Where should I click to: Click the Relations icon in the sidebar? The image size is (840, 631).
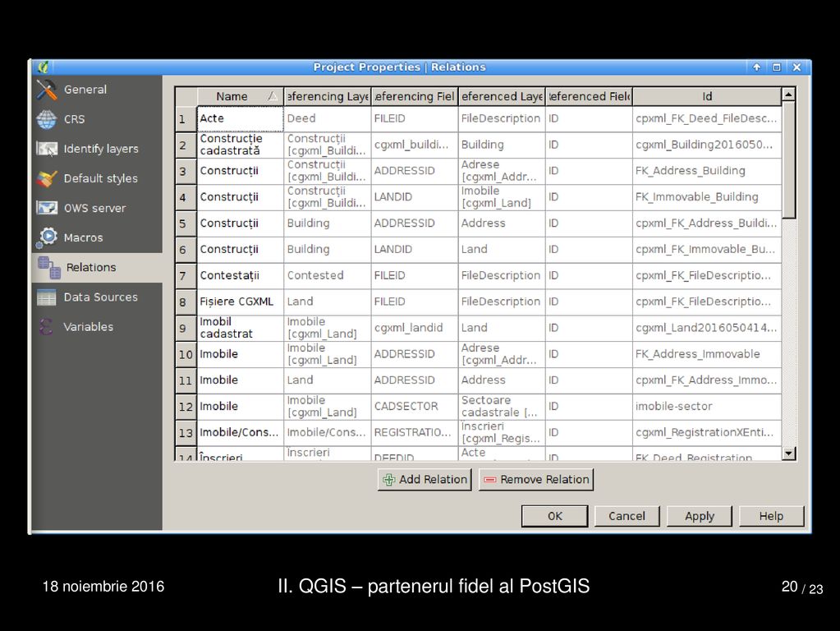click(x=49, y=267)
